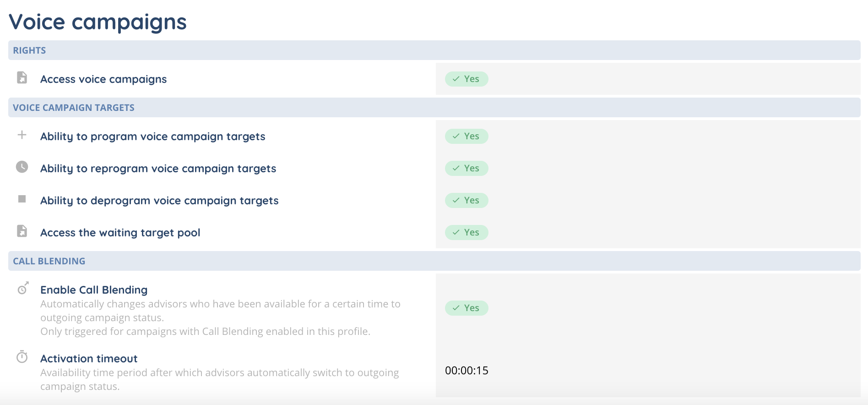Toggle Yes for deprogram voice campaign targets
The height and width of the screenshot is (405, 868).
[x=467, y=200]
